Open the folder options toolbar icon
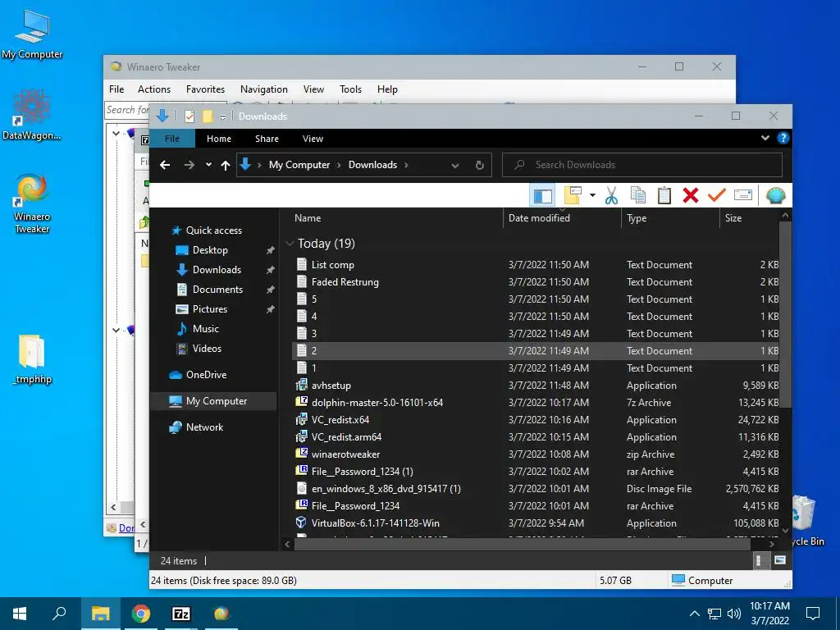840x630 pixels. click(573, 195)
